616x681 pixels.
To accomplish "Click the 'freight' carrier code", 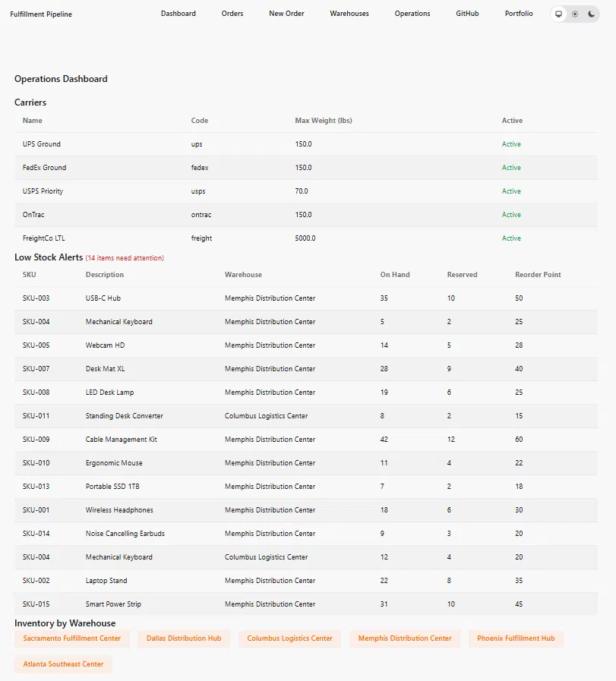I will pos(201,238).
